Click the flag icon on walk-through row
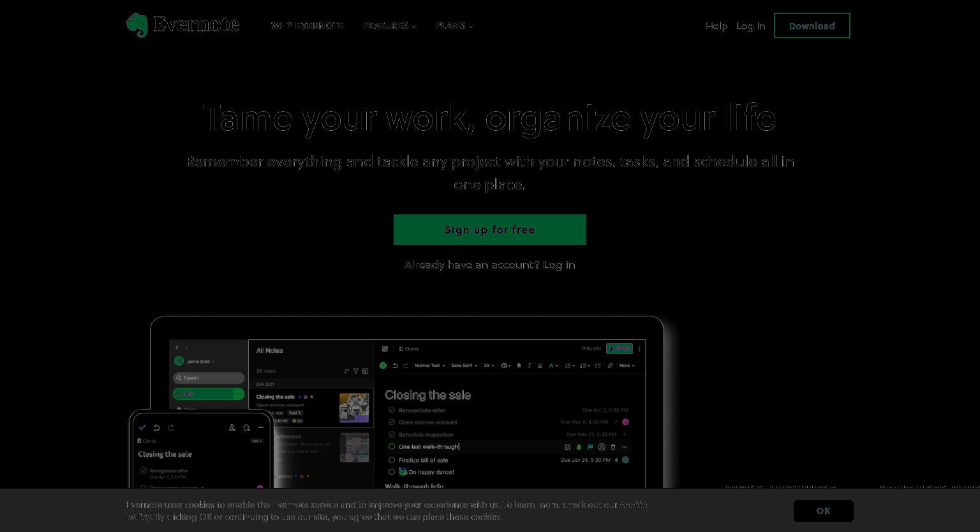Screen dimensions: 980x532 pyautogui.click(x=590, y=447)
